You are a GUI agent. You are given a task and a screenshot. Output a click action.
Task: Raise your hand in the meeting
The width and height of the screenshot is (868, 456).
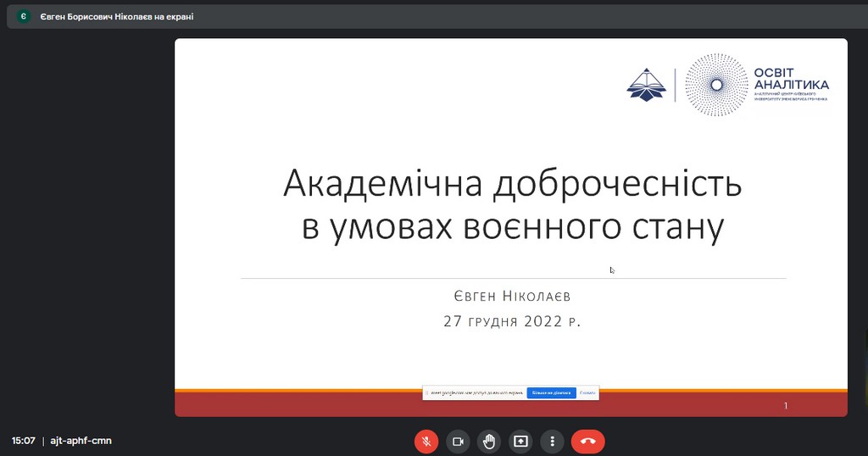coord(489,441)
